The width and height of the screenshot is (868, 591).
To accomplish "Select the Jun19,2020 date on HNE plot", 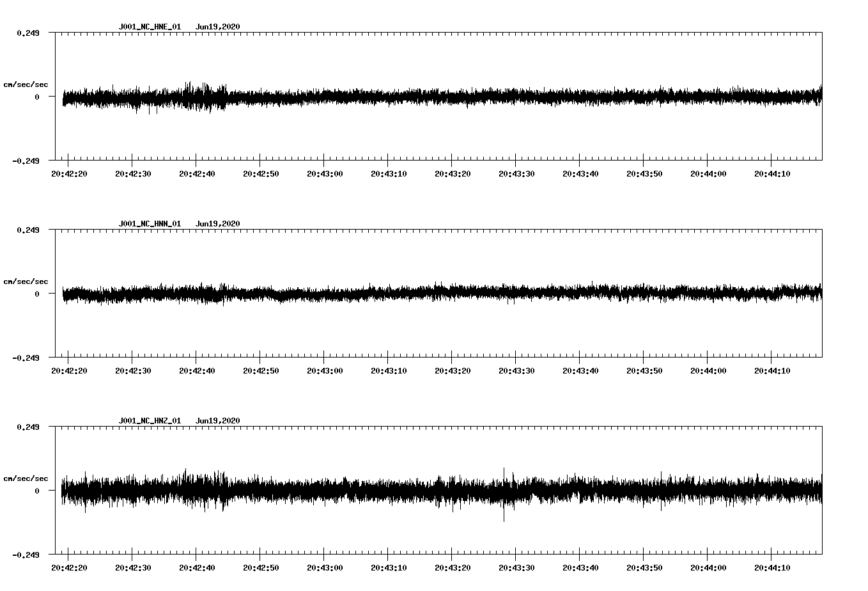I will point(218,27).
